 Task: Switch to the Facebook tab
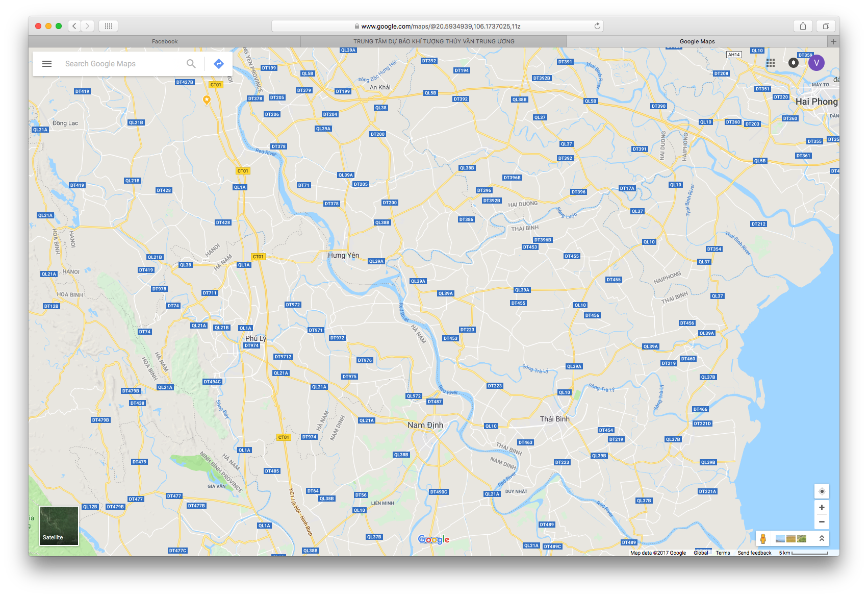165,41
